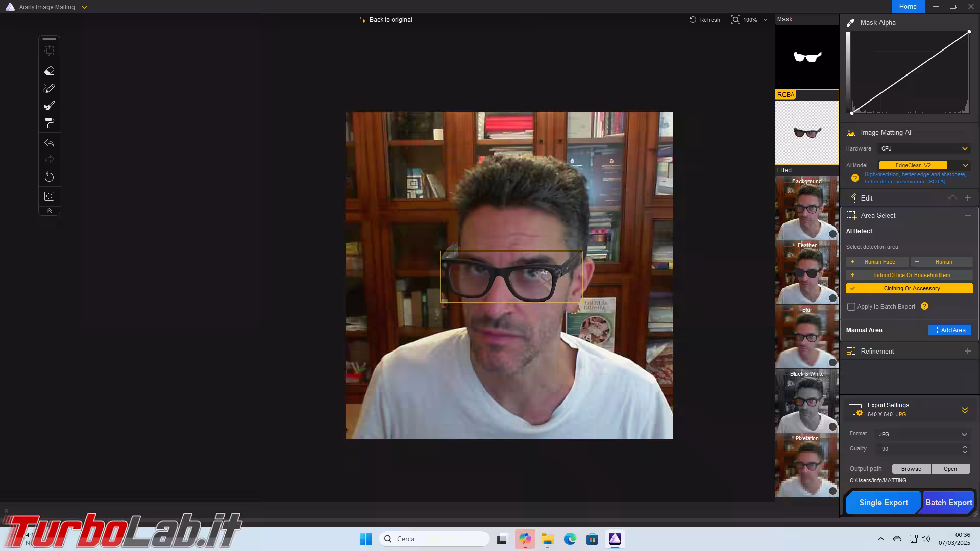Image resolution: width=980 pixels, height=551 pixels.
Task: Click the Undo arrow icon
Action: tap(49, 143)
